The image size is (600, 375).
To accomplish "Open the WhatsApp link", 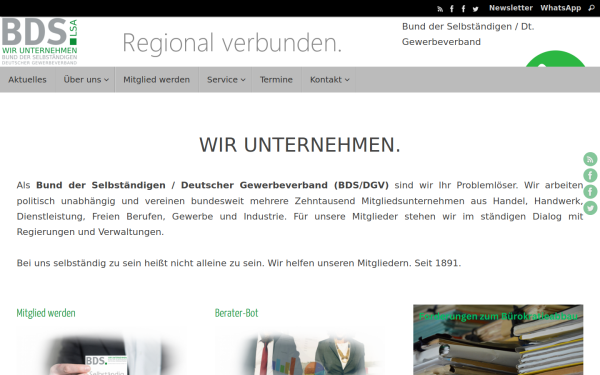I will [x=561, y=8].
